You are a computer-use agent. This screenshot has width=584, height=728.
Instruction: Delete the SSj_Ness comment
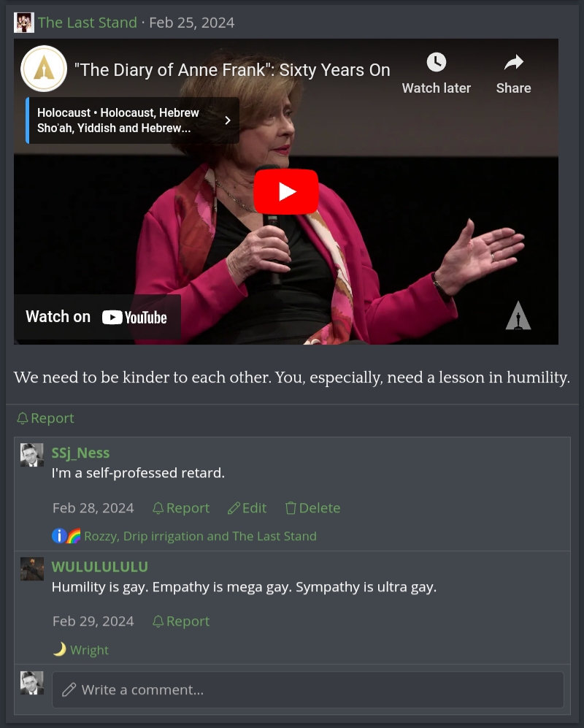pos(313,508)
